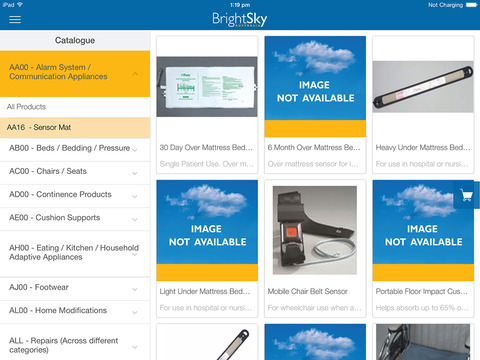Expand the AC00 Chairs / Seats chevron

pos(135,173)
